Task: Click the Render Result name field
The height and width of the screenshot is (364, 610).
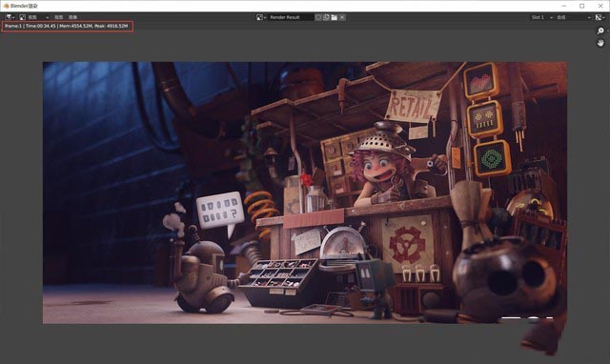Action: [x=291, y=17]
